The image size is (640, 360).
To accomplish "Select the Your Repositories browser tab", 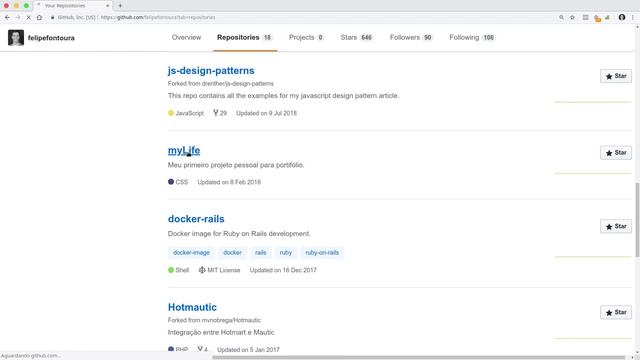I will click(73, 6).
